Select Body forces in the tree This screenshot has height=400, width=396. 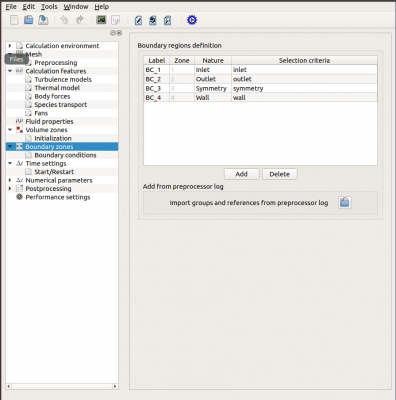tap(52, 96)
